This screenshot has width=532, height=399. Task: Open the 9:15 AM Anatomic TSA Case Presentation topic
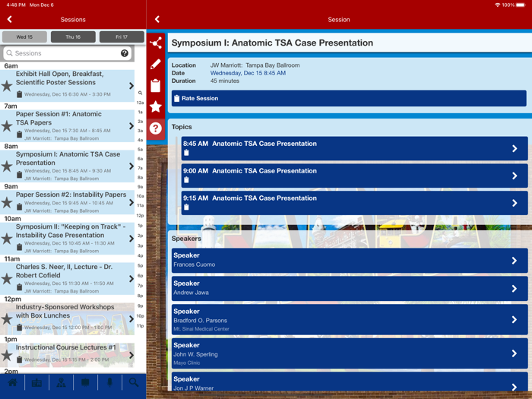click(355, 203)
